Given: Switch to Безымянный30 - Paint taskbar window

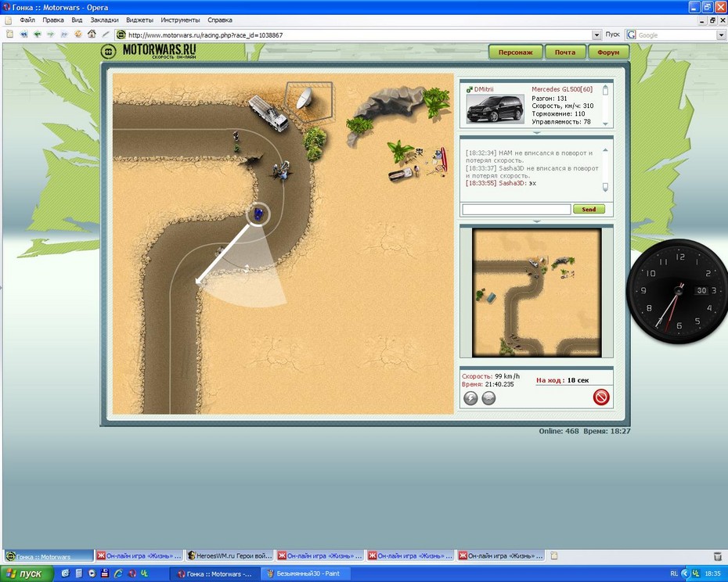Looking at the screenshot, I should click(306, 573).
